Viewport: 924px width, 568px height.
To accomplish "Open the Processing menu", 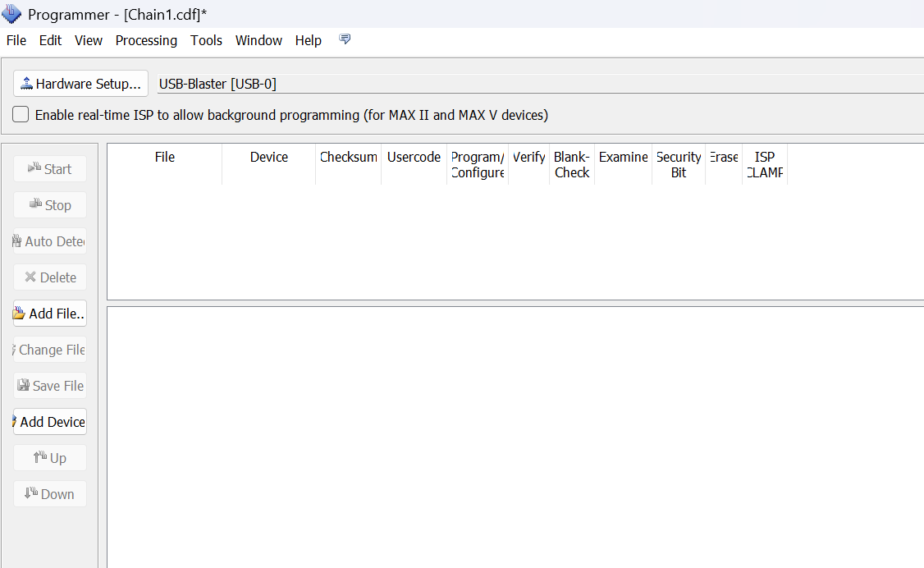I will point(146,40).
